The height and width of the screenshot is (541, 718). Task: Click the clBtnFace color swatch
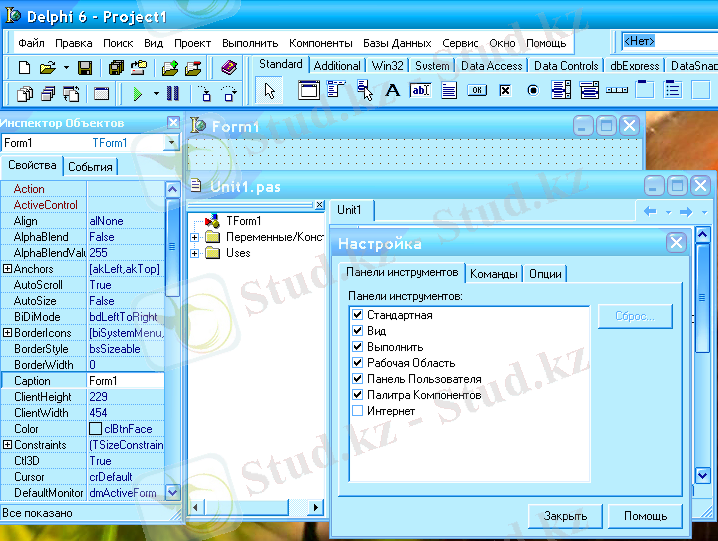point(95,429)
